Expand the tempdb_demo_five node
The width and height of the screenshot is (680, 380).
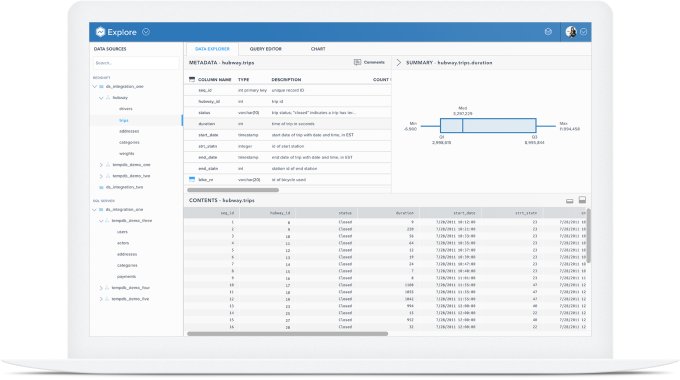101,299
